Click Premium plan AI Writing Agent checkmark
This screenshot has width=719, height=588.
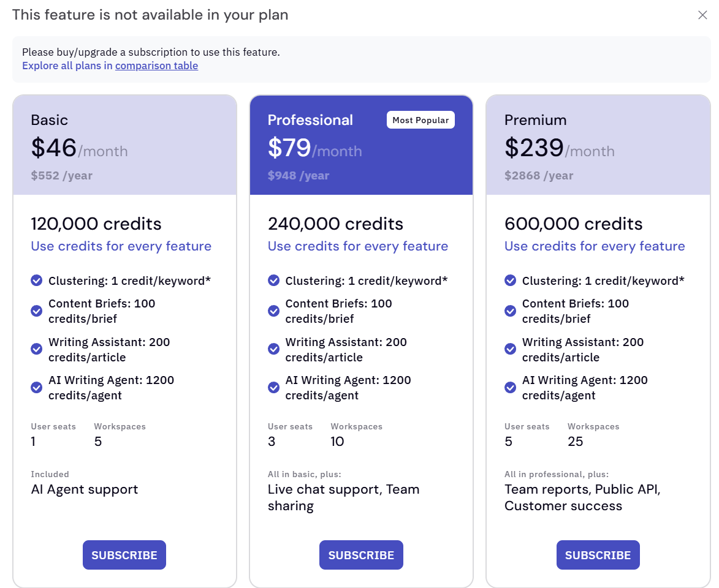click(511, 387)
